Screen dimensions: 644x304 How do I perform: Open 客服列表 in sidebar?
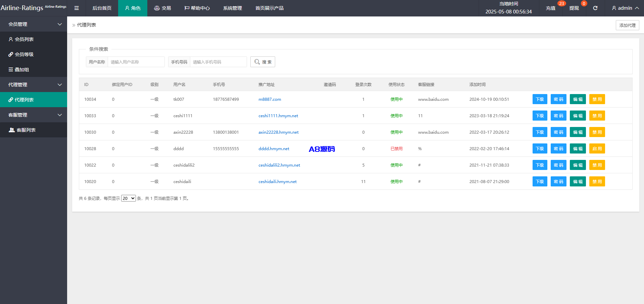(x=34, y=130)
